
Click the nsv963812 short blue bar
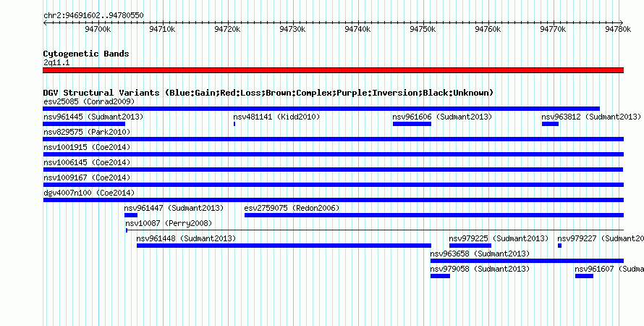pyautogui.click(x=551, y=124)
